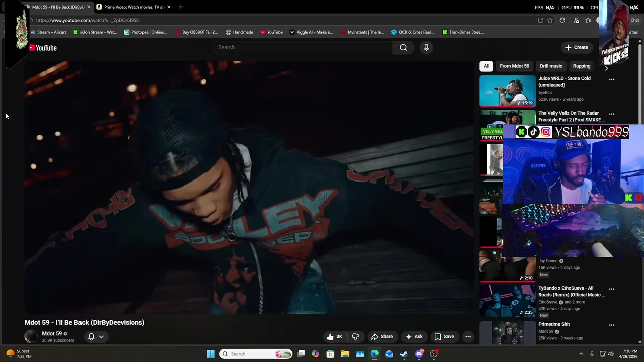This screenshot has width=644, height=362.
Task: Open Viggle AI bookmark
Action: tap(311, 32)
